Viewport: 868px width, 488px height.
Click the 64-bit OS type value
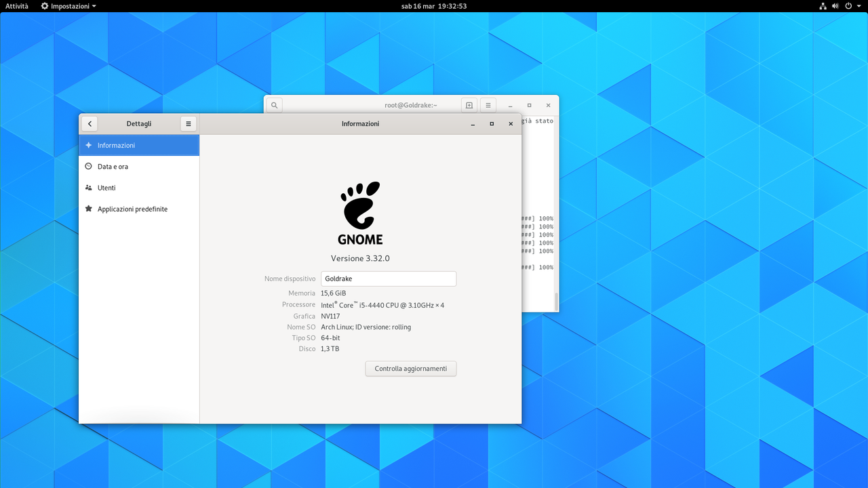tap(330, 338)
